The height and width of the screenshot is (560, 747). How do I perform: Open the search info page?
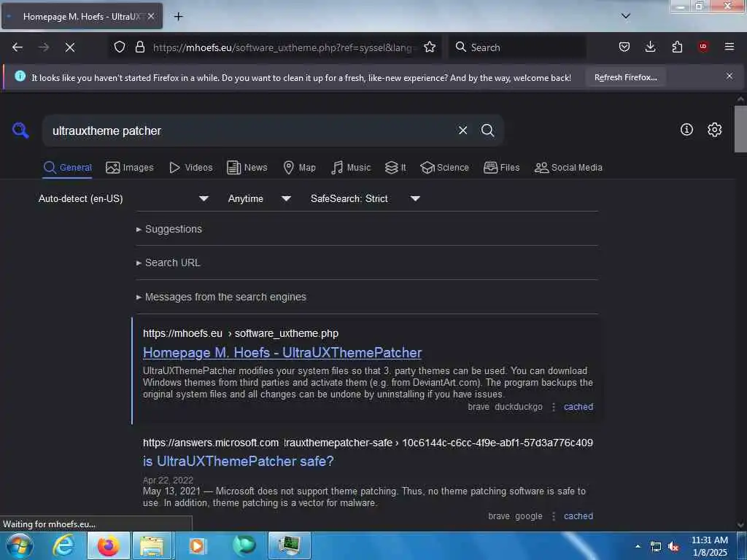(x=686, y=130)
